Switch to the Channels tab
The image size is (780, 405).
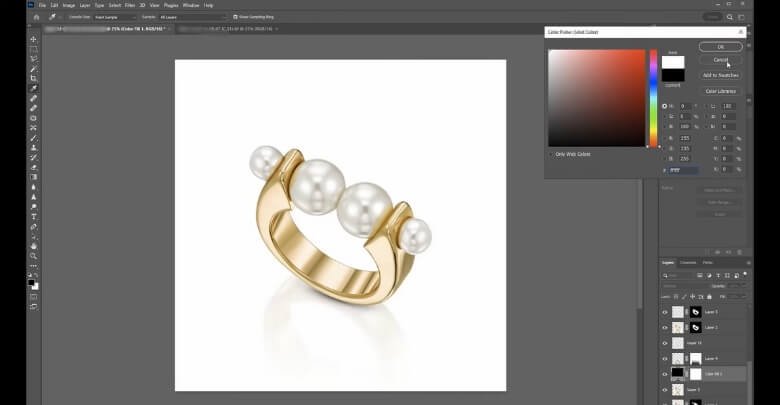(688, 263)
